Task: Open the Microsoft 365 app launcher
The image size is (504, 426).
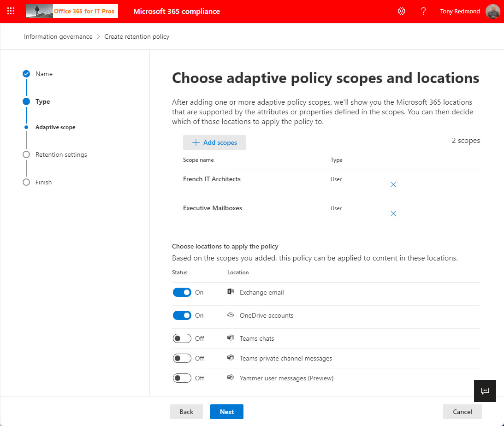Action: (11, 11)
